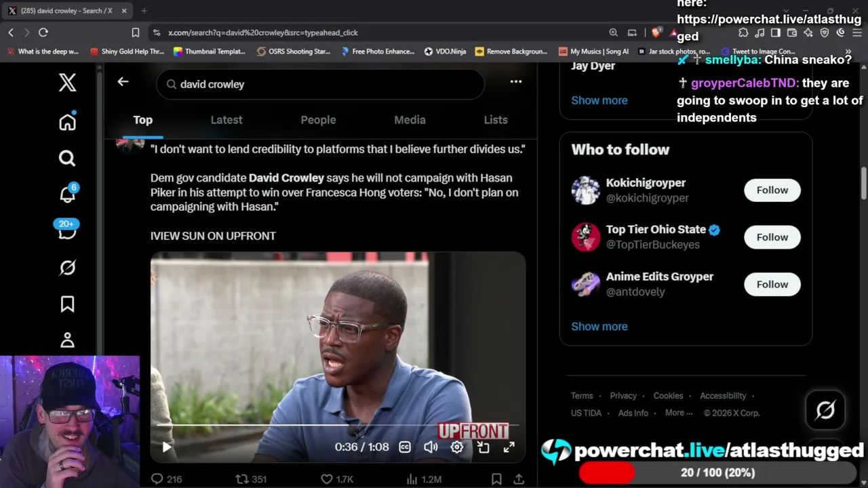Open Top Tier Ohio State avatar

pyautogui.click(x=585, y=237)
